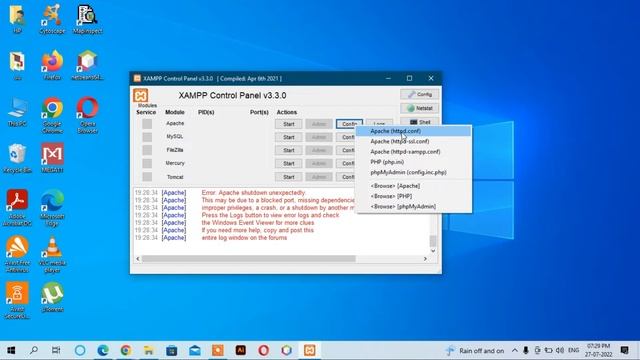Select the Adobe Acrobat DC desktop icon
This screenshot has height=360, width=640.
(x=17, y=207)
